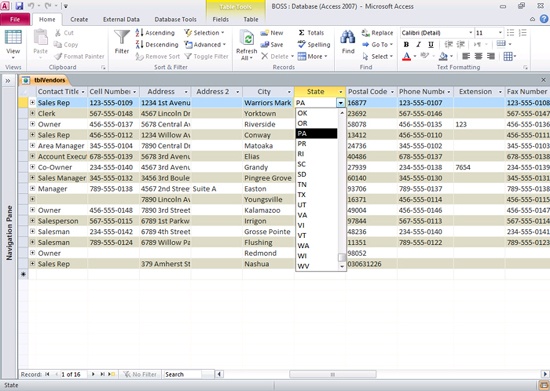550x391 pixels.
Task: Click Undo in quick access toolbar
Action: click(x=31, y=6)
